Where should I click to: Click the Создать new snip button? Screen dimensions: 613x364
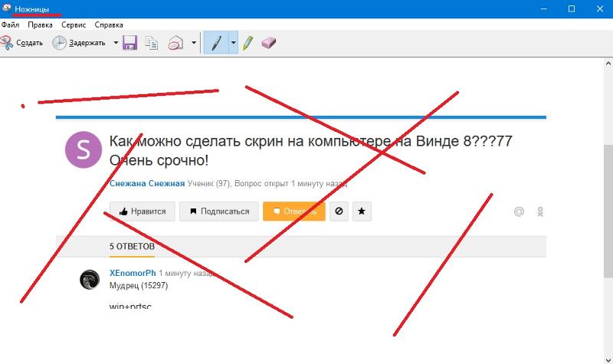[x=21, y=43]
